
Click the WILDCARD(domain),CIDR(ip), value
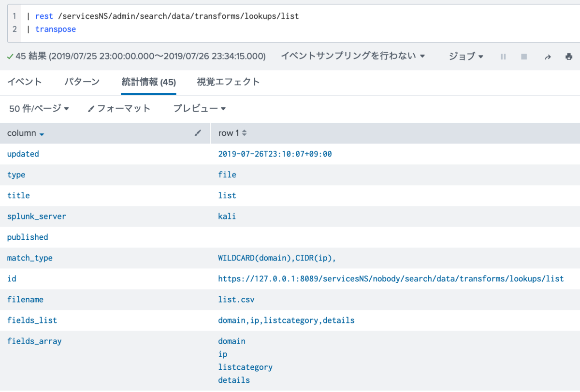pyautogui.click(x=277, y=258)
